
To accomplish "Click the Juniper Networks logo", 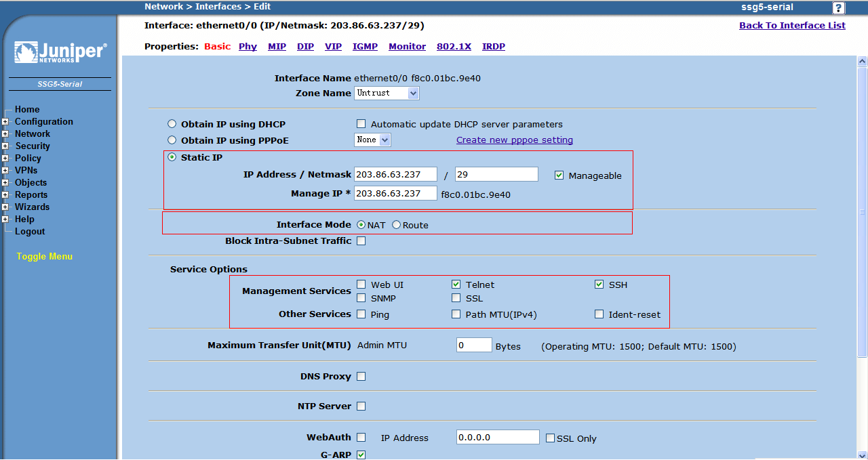I will click(x=60, y=53).
